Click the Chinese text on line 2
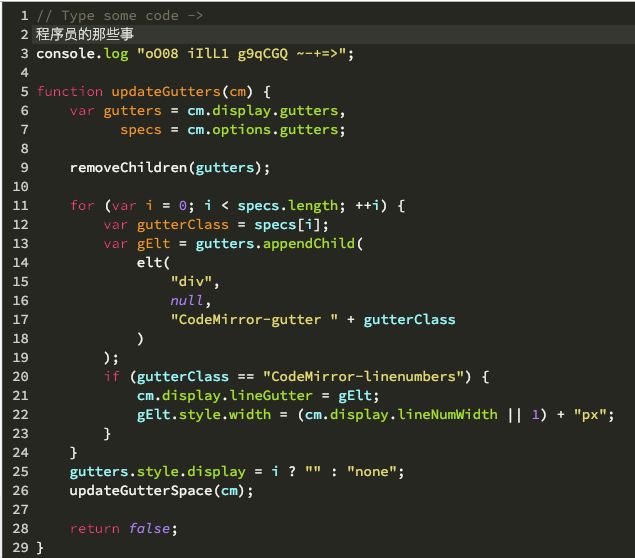 click(x=85, y=34)
